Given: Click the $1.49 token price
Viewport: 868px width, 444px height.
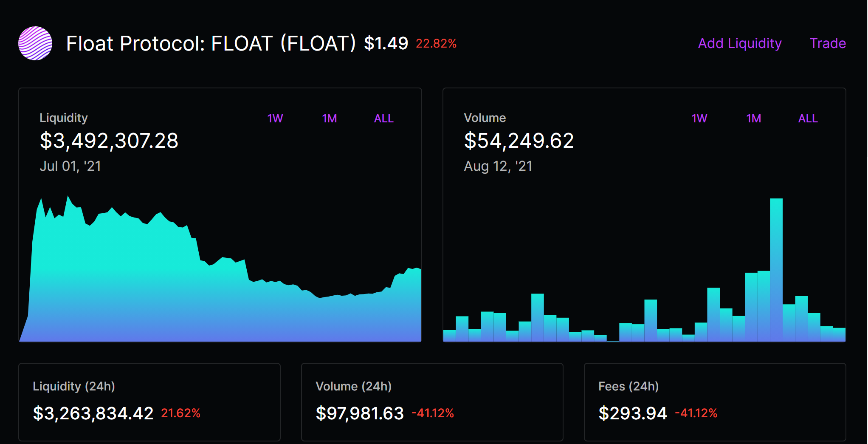Looking at the screenshot, I should (386, 43).
